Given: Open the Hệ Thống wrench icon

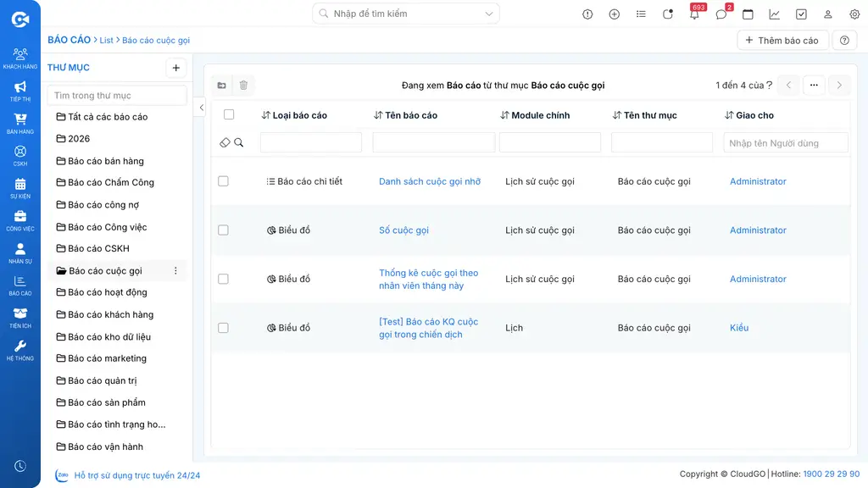Looking at the screenshot, I should click(x=20, y=350).
